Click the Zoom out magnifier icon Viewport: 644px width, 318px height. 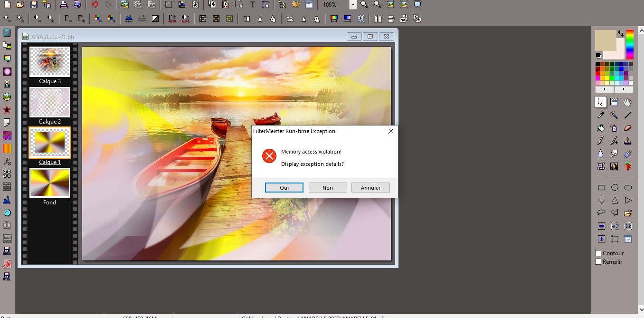[x=378, y=5]
